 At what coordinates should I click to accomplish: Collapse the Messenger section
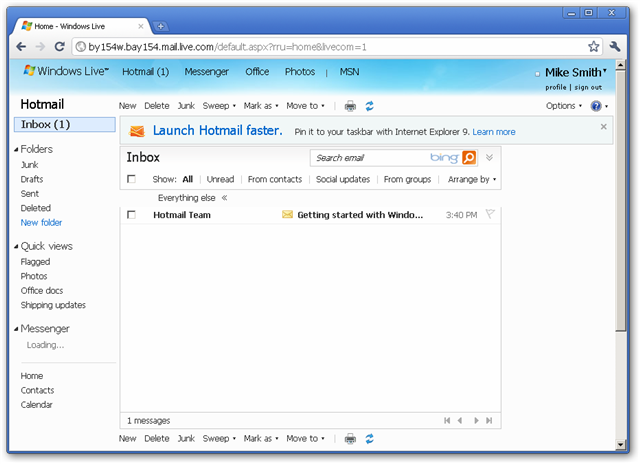click(16, 329)
